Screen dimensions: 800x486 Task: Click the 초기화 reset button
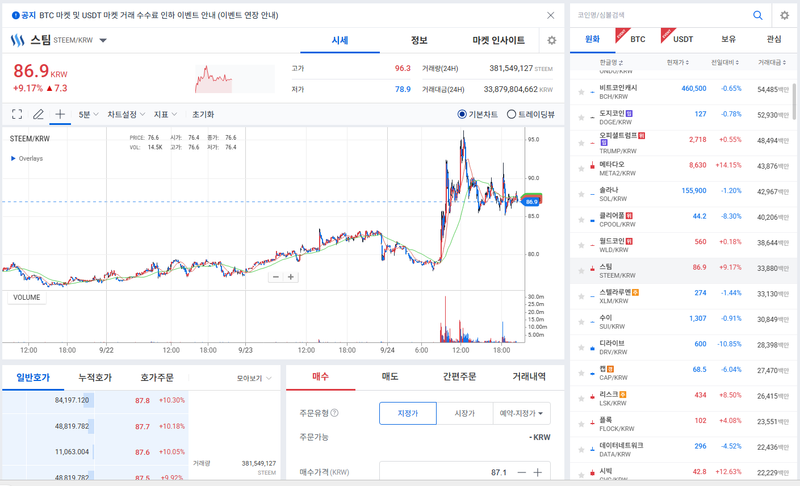coord(203,114)
